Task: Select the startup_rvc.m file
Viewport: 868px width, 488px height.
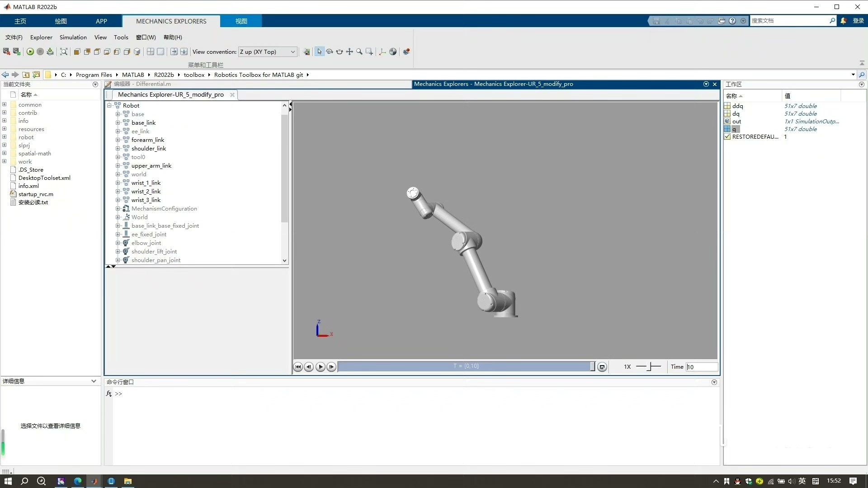Action: 36,194
